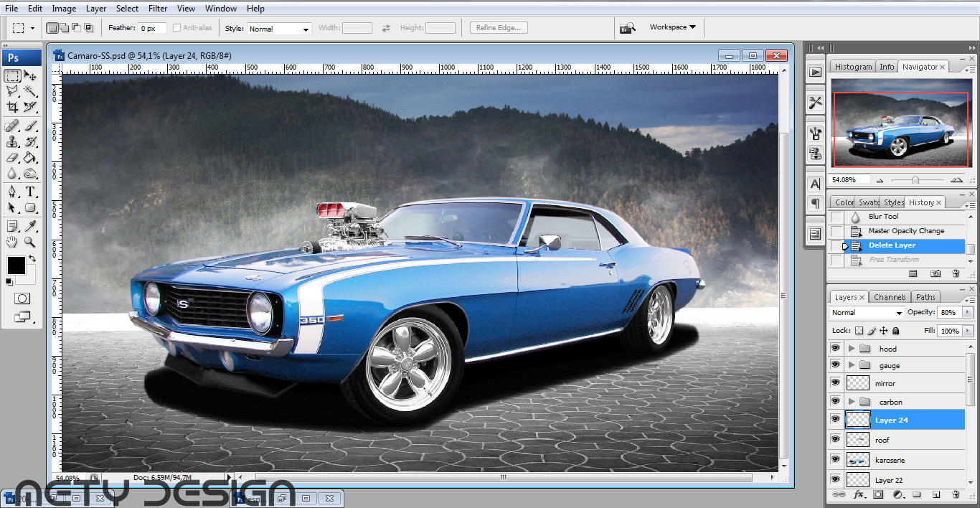Hide the carbon layer group

pyautogui.click(x=835, y=401)
